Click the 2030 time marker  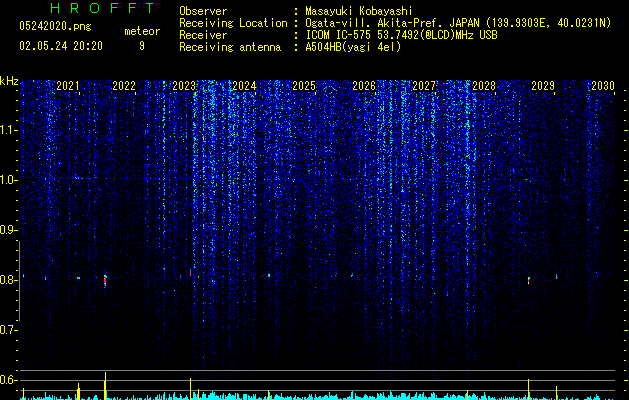603,86
